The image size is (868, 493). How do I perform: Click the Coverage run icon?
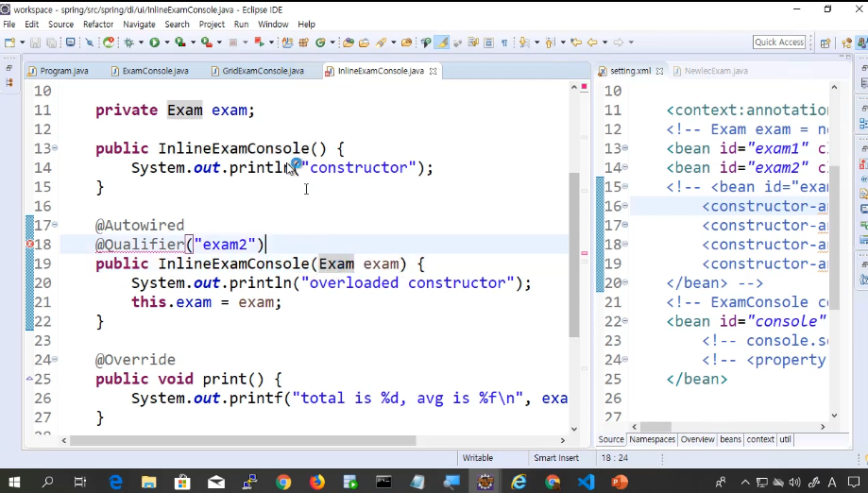coord(179,42)
